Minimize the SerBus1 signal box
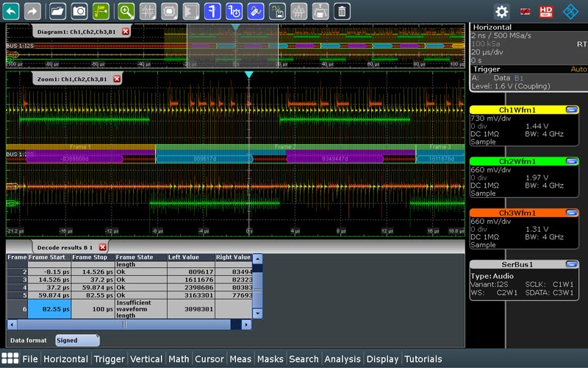Screen dimensions: 588x368 coord(571,264)
